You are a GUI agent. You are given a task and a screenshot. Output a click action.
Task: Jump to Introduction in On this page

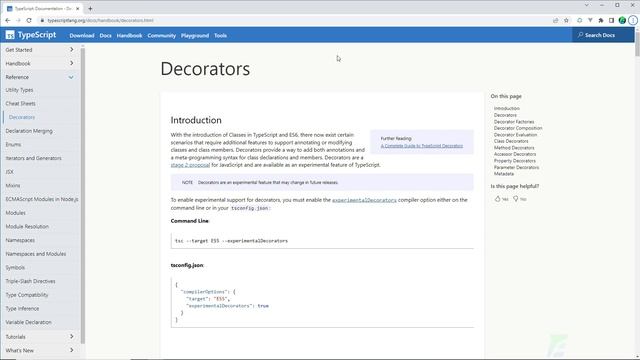click(x=507, y=109)
